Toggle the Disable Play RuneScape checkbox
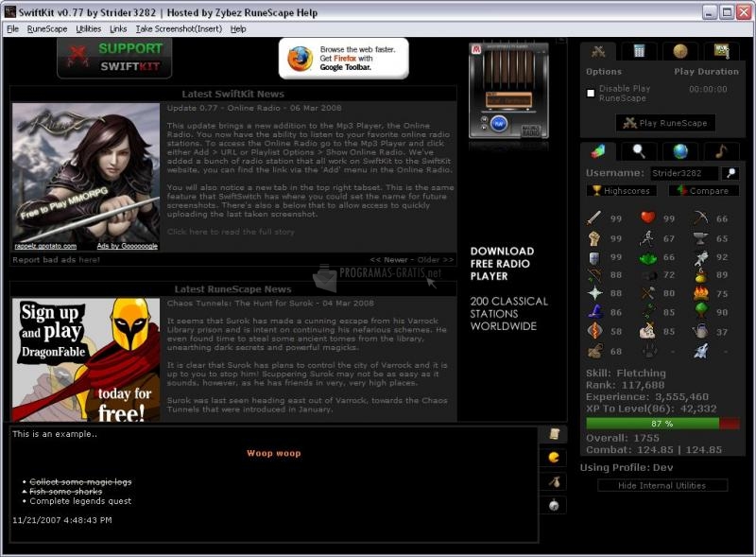Image resolution: width=756 pixels, height=557 pixels. (x=591, y=94)
